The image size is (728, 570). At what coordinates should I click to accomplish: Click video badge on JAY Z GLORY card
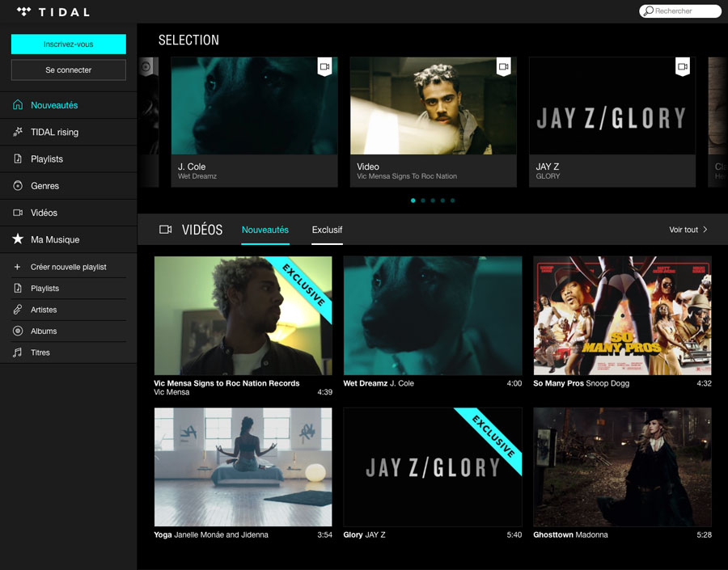[683, 66]
